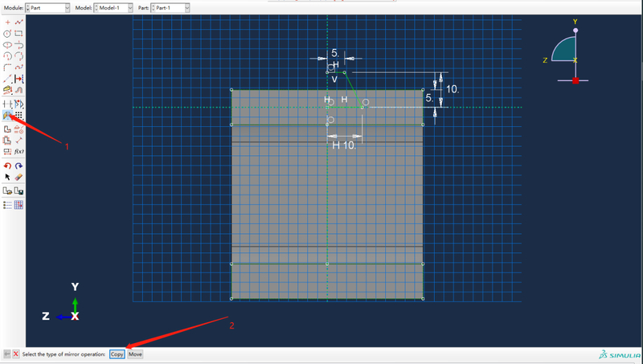Select the Create Fillet tool
Viewport: 643px width, 364px height.
[7, 67]
